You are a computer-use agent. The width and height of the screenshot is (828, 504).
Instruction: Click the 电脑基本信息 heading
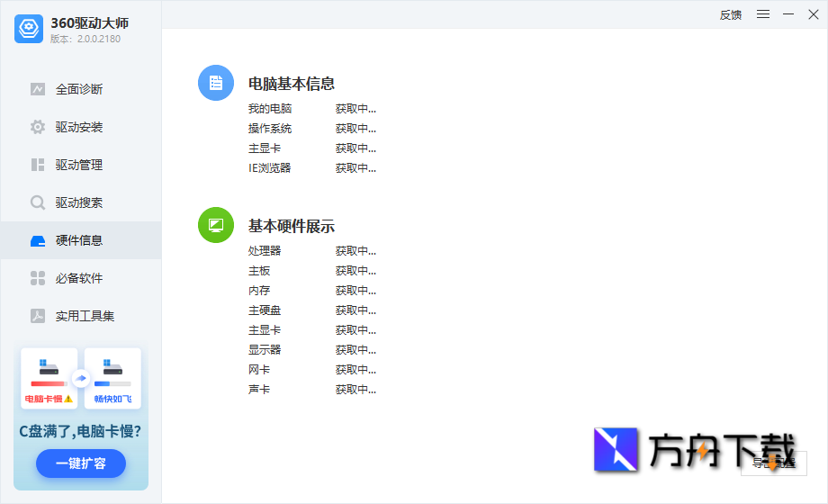[x=292, y=84]
